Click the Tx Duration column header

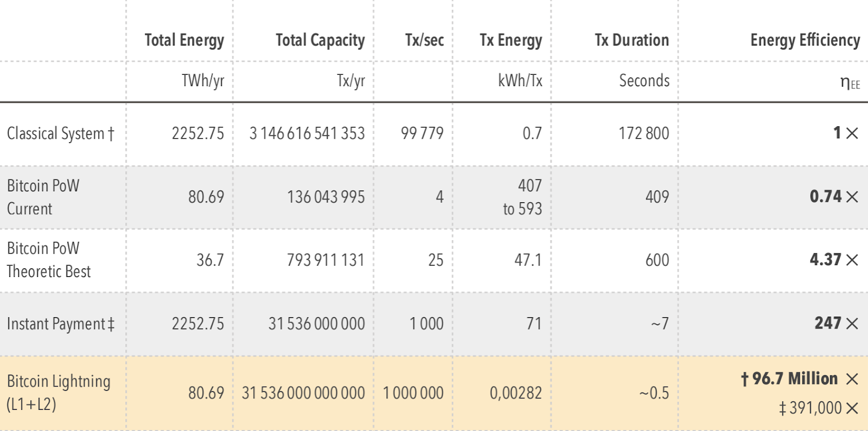click(x=631, y=40)
